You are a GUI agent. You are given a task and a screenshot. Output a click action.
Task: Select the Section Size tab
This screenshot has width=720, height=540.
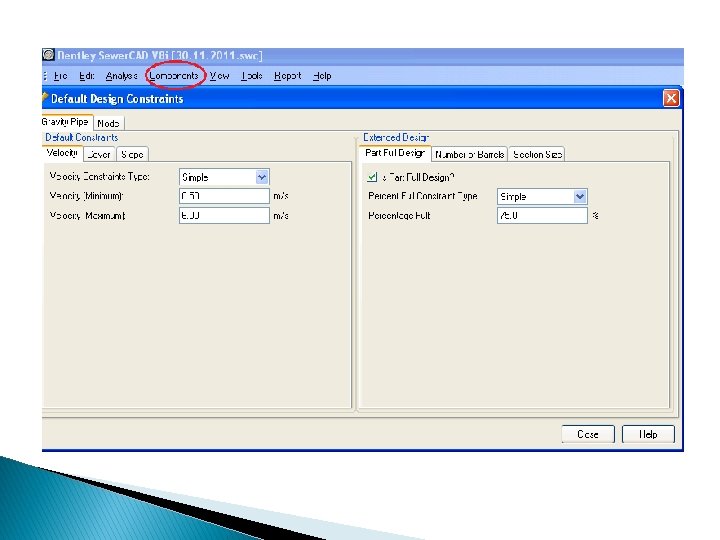pyautogui.click(x=537, y=154)
